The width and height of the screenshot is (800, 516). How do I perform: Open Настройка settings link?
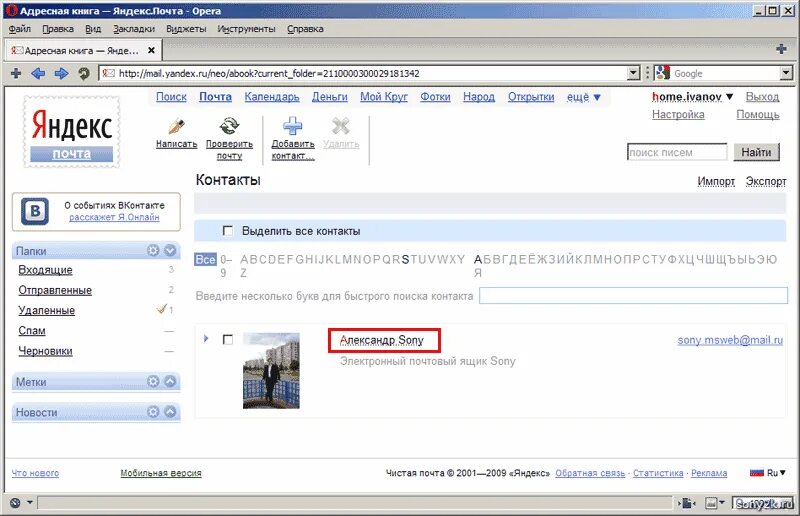tap(678, 114)
